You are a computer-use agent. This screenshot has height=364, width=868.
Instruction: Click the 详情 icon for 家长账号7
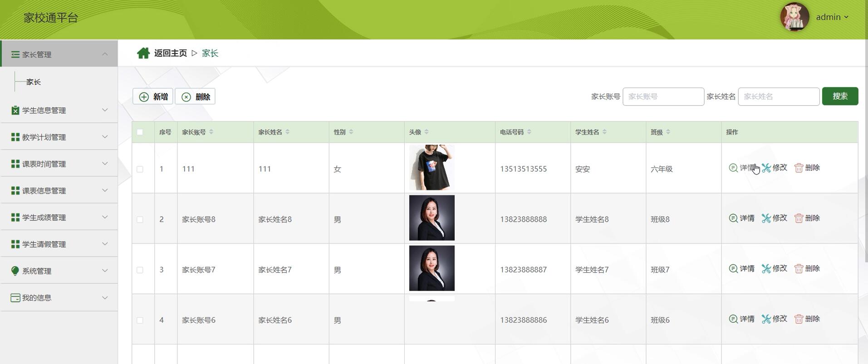pos(733,268)
